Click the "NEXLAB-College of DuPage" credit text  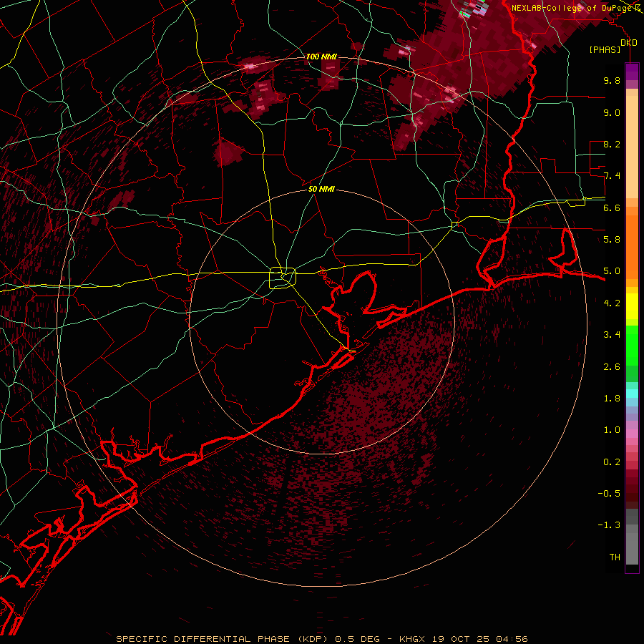point(572,8)
